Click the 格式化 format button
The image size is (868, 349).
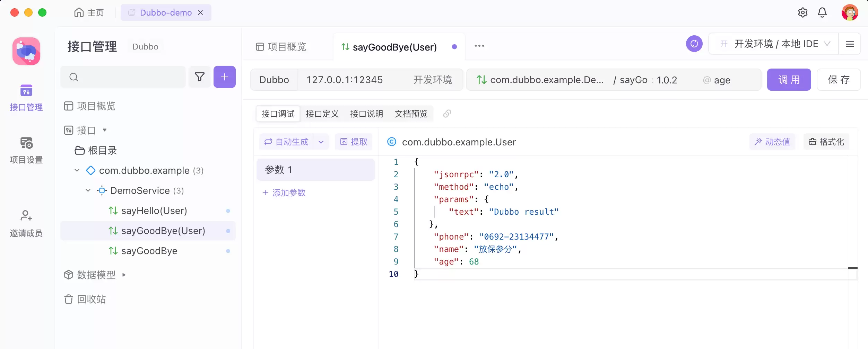pos(826,142)
